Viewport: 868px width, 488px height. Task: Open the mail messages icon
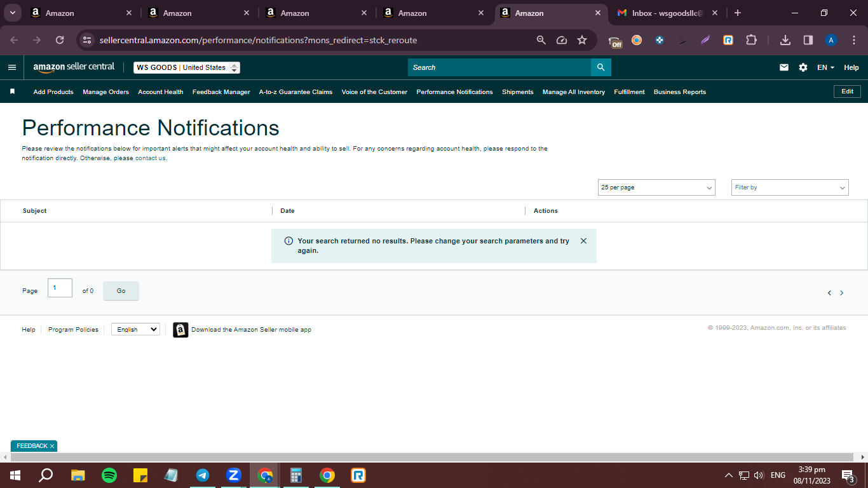pyautogui.click(x=784, y=67)
